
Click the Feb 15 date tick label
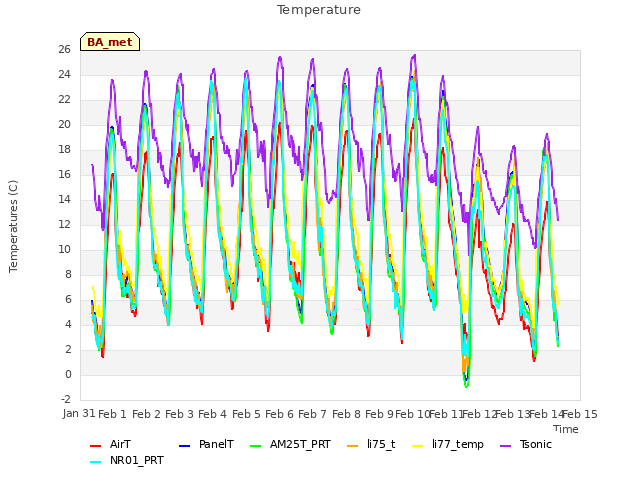point(580,414)
